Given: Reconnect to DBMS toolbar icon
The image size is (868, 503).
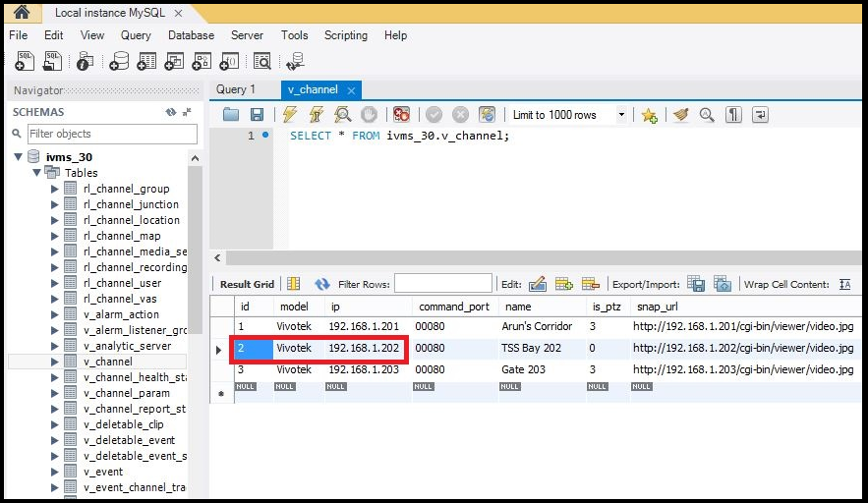Looking at the screenshot, I should click(x=296, y=61).
